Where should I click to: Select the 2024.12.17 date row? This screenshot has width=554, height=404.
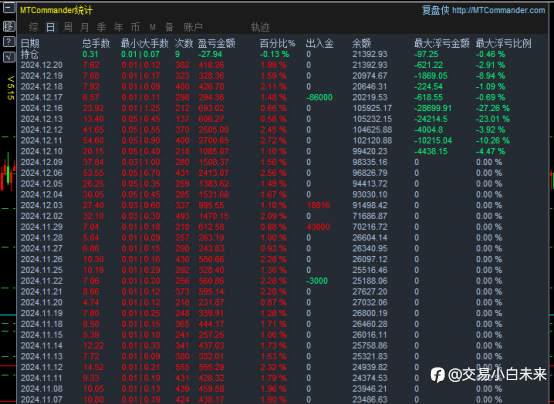[x=283, y=98]
